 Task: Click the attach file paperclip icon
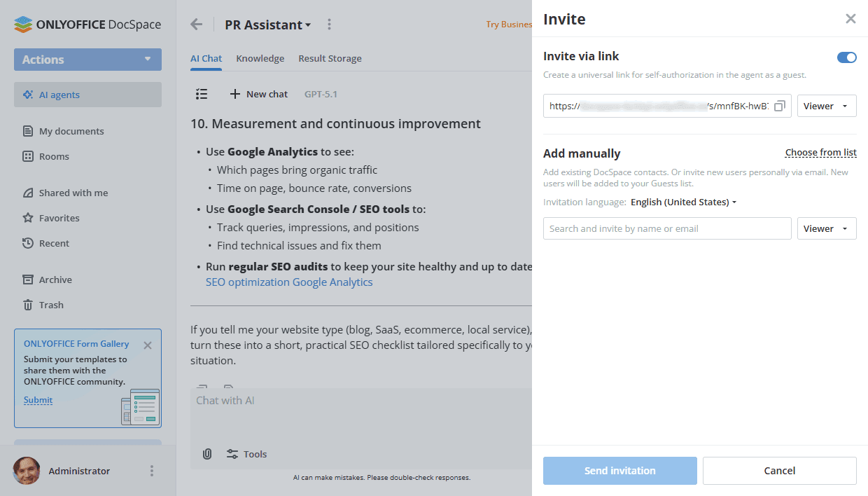207,454
